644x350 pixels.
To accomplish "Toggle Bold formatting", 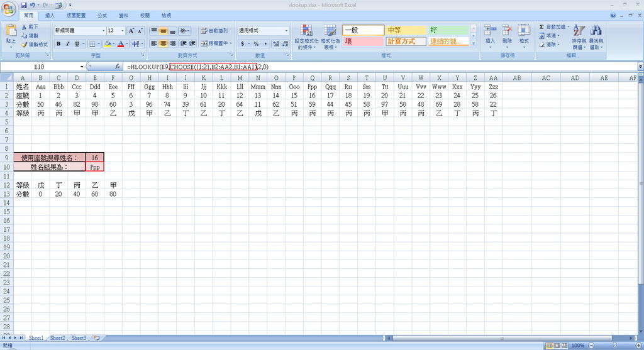I will click(58, 44).
